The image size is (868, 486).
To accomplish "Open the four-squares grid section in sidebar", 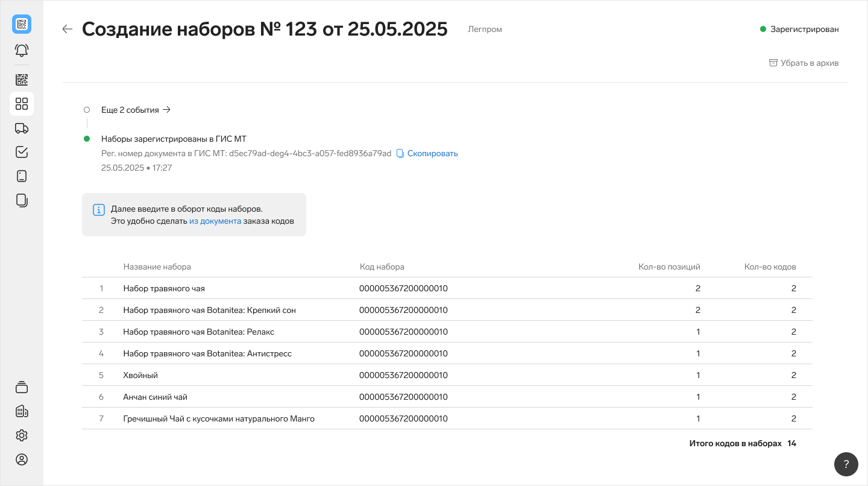I will pyautogui.click(x=22, y=104).
